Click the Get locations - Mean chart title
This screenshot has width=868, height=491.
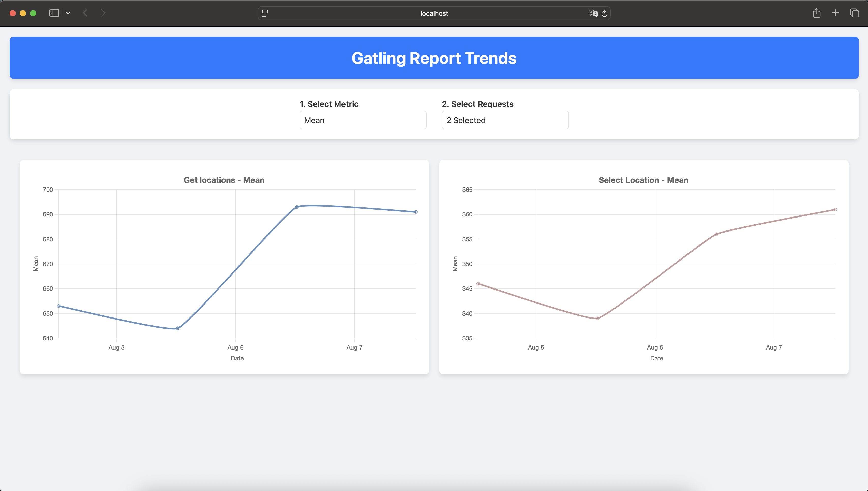pyautogui.click(x=224, y=180)
